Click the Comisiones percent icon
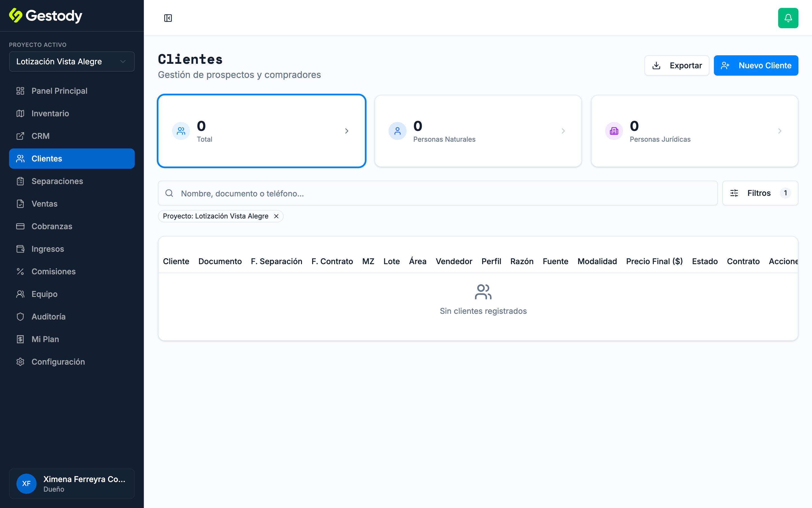This screenshot has height=508, width=812. (20, 271)
